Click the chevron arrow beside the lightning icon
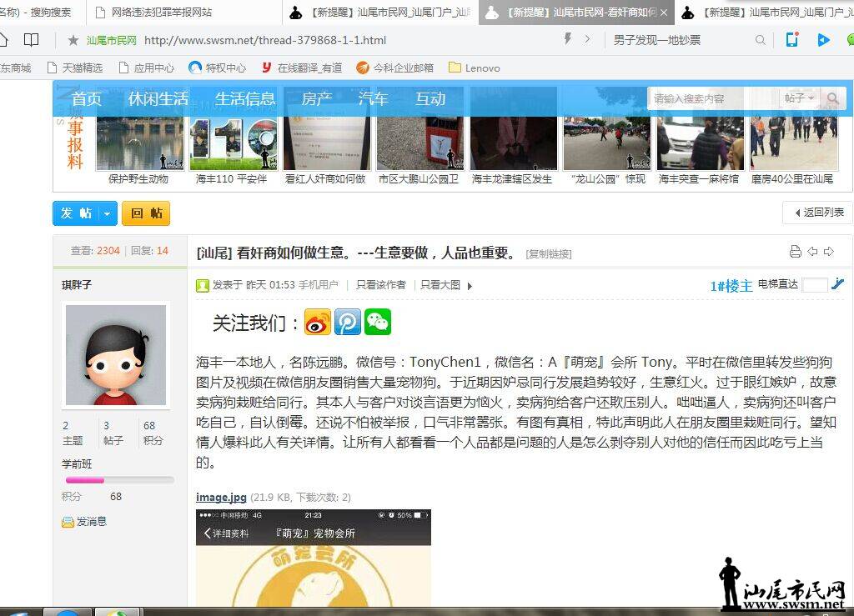The height and width of the screenshot is (616, 854). click(x=587, y=39)
